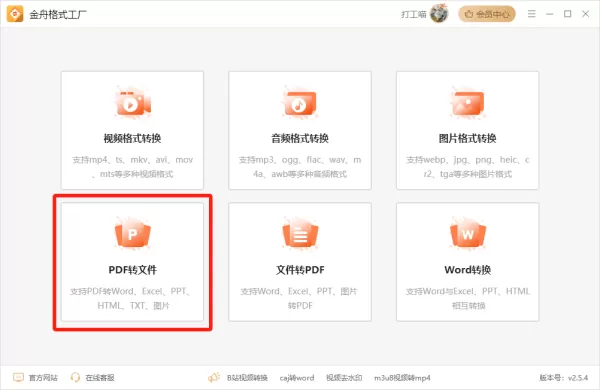
Task: Click the 文件转PDF title
Action: click(x=300, y=270)
